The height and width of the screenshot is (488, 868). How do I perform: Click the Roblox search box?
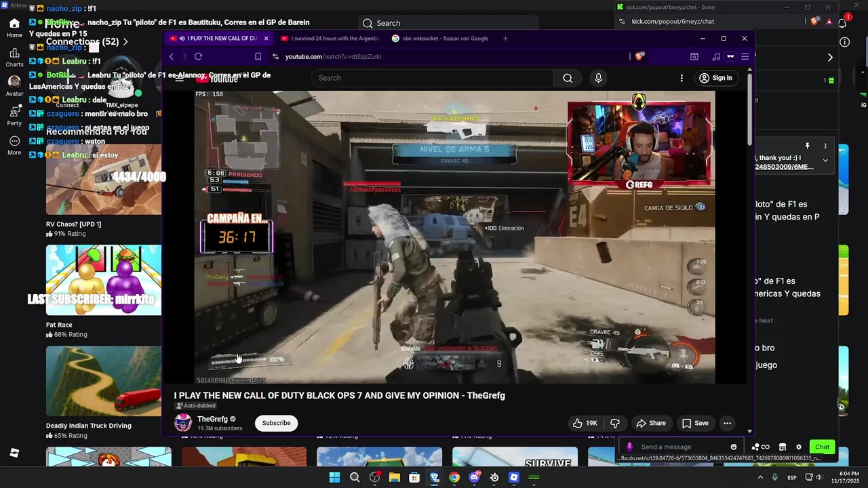pyautogui.click(x=448, y=23)
